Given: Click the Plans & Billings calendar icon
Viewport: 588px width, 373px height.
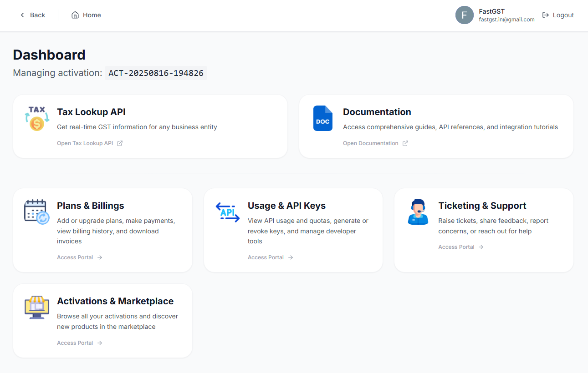Looking at the screenshot, I should [x=37, y=212].
